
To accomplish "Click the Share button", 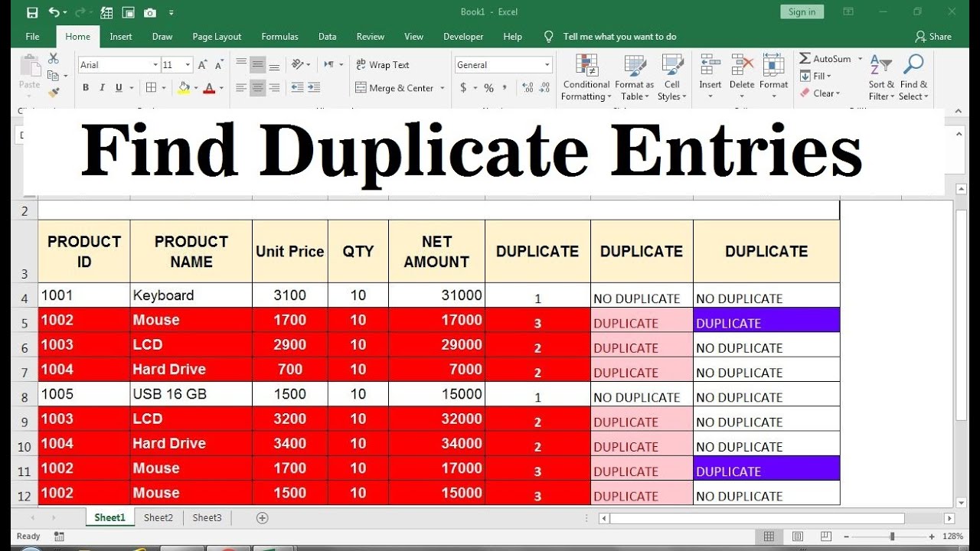I will (x=933, y=36).
